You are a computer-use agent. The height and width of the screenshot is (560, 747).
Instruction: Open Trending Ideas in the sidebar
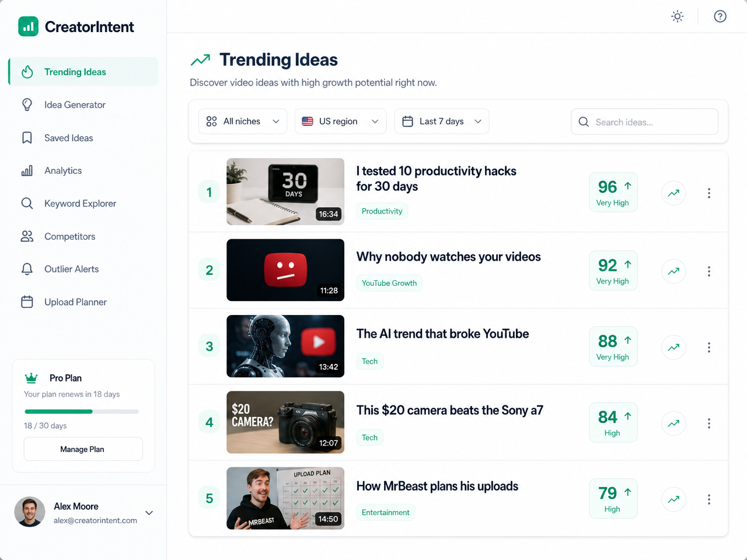[83, 72]
